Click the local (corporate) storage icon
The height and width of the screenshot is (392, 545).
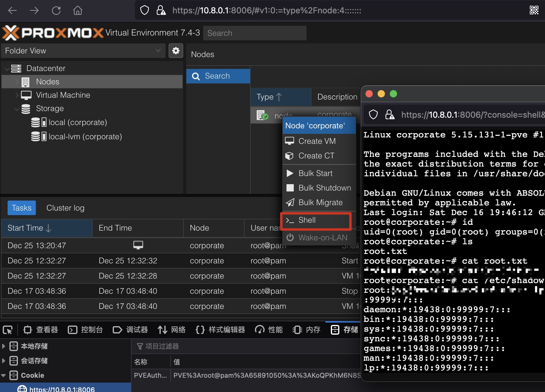coord(39,122)
